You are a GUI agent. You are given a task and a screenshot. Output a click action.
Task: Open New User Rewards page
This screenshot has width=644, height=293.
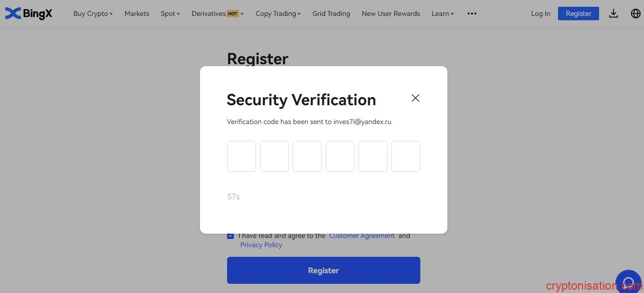tap(391, 14)
